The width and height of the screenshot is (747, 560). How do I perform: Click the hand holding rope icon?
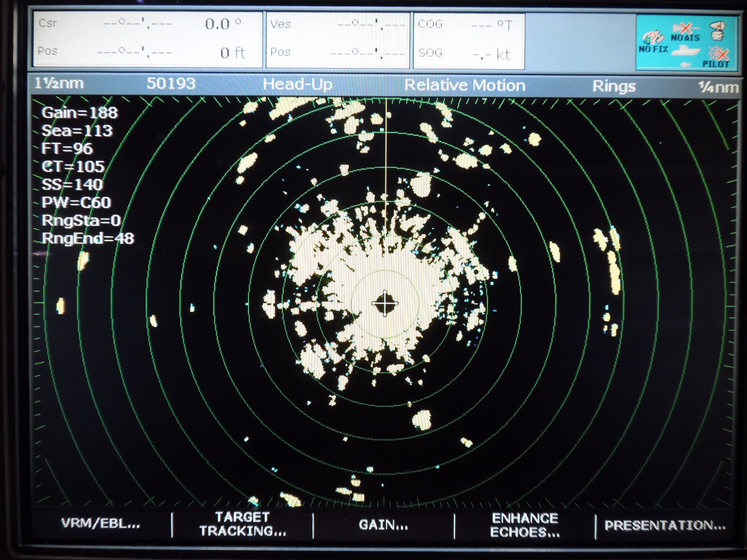[x=717, y=31]
